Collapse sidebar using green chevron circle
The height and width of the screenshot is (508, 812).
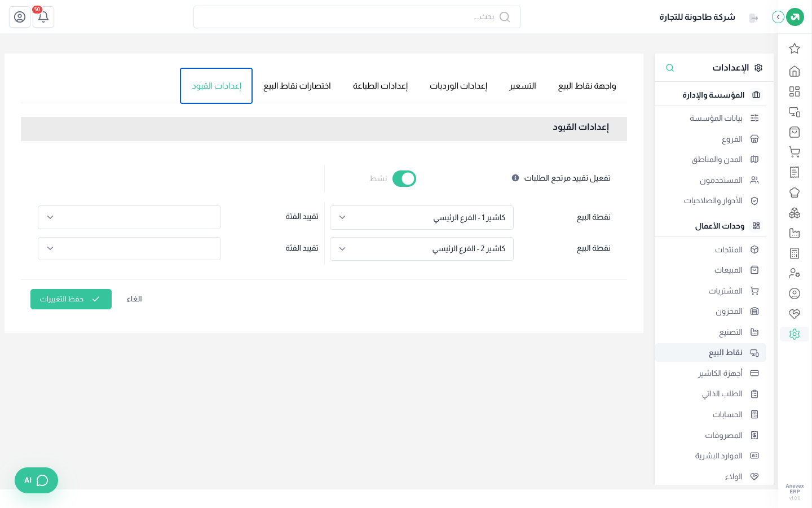(778, 17)
